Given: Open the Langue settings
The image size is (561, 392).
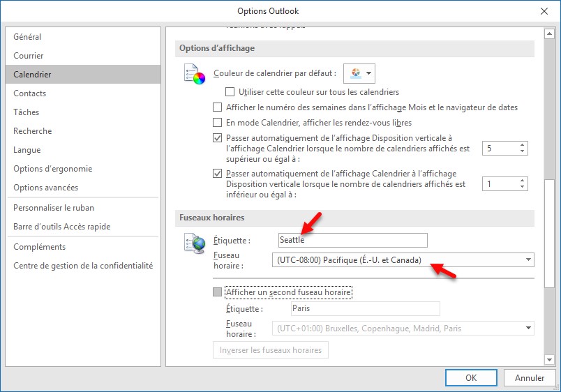Looking at the screenshot, I should point(83,150).
